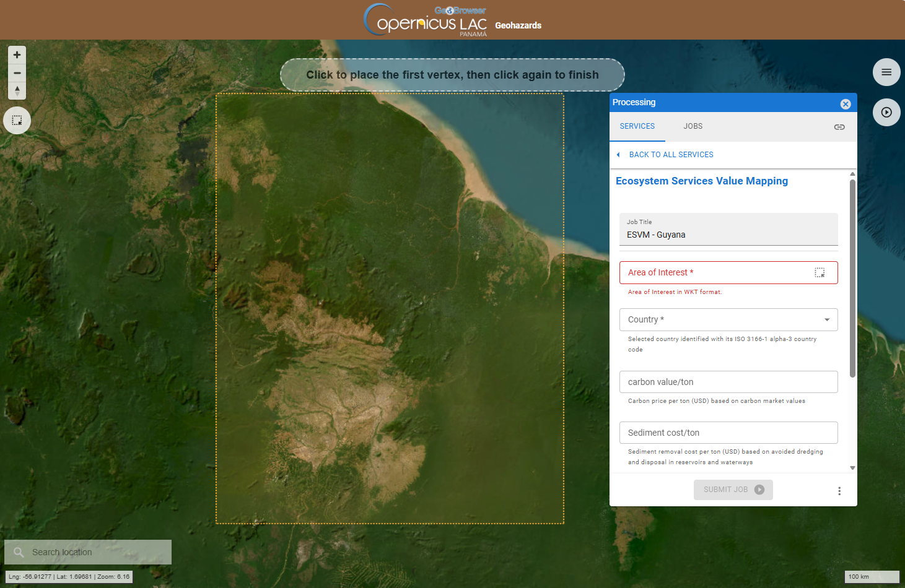905x588 pixels.
Task: Edit the Job Title field
Action: (728, 235)
